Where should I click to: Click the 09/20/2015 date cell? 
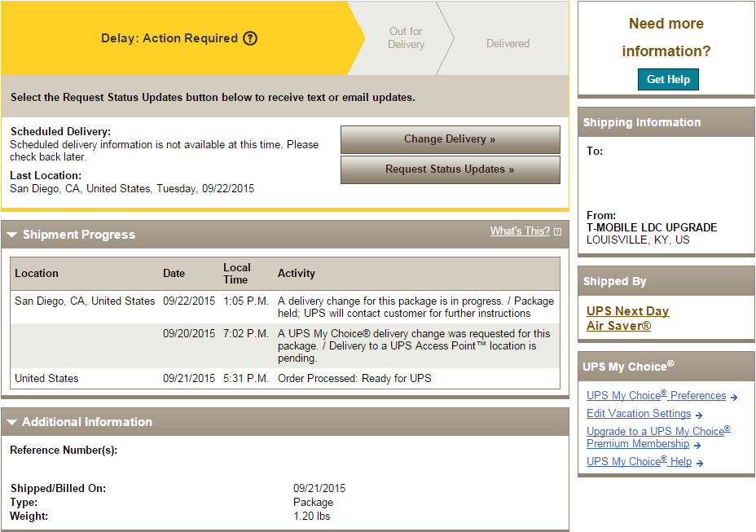coord(189,333)
